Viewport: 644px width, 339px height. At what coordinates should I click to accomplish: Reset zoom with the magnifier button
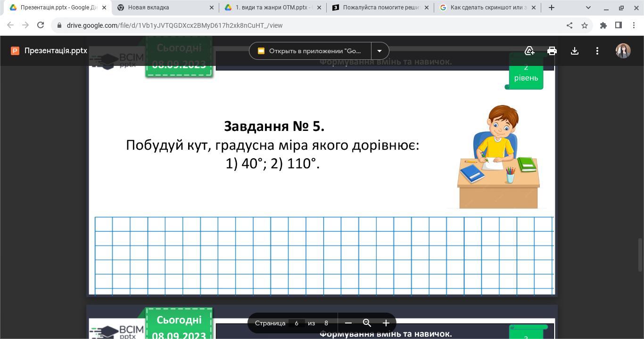(367, 323)
